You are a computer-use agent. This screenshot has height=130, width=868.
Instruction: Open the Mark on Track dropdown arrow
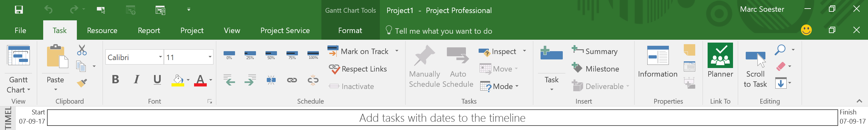pos(397,51)
